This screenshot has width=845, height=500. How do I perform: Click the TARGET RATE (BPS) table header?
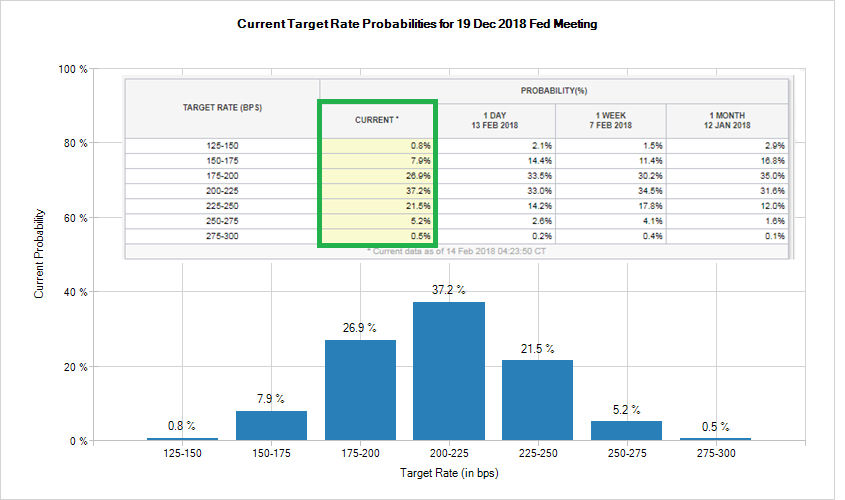click(222, 107)
